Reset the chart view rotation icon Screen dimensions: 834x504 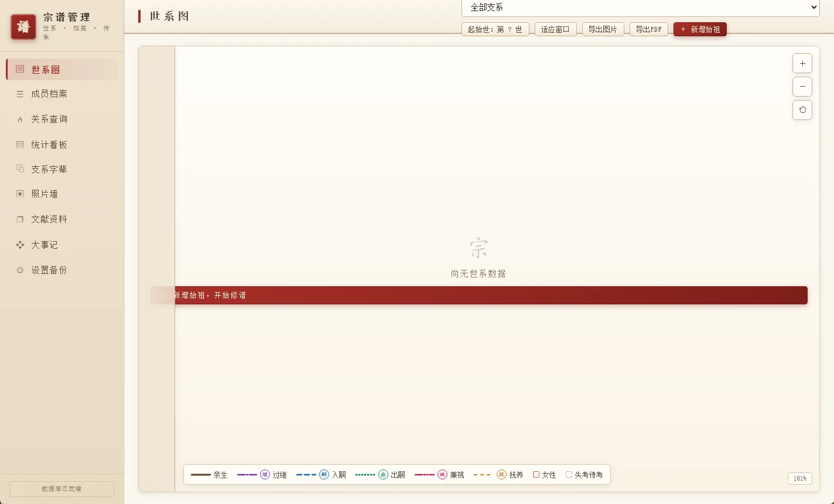[802, 110]
